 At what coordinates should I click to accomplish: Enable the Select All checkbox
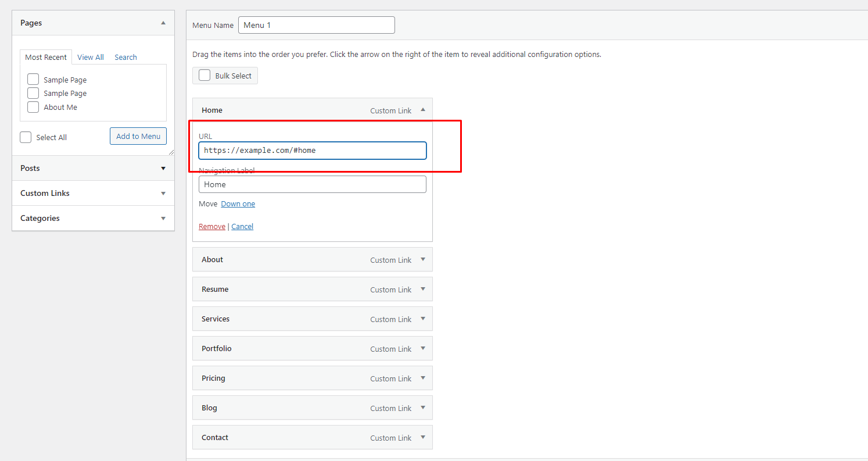coord(26,137)
